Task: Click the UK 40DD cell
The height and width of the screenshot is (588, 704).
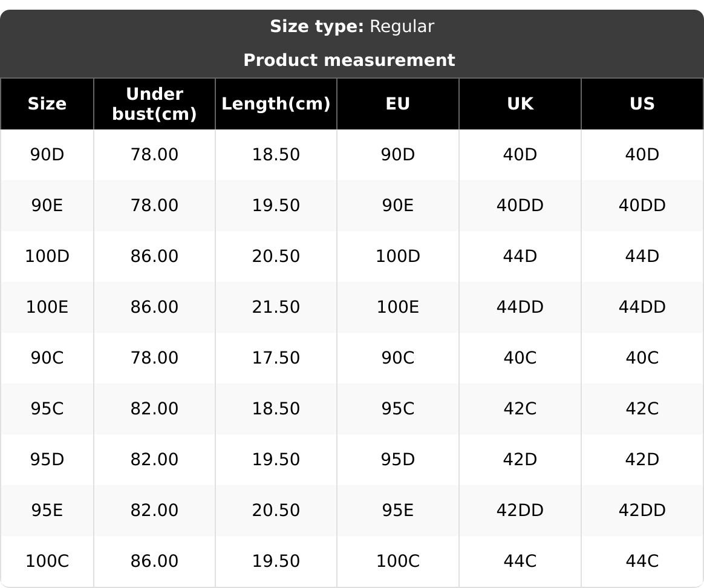Action: point(520,206)
